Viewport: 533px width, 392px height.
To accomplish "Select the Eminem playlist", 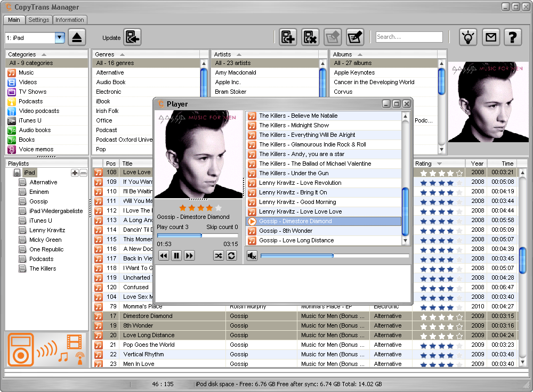I will tap(39, 192).
